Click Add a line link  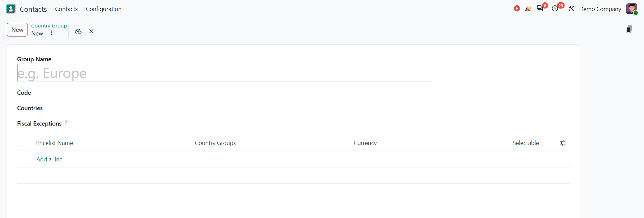point(49,159)
